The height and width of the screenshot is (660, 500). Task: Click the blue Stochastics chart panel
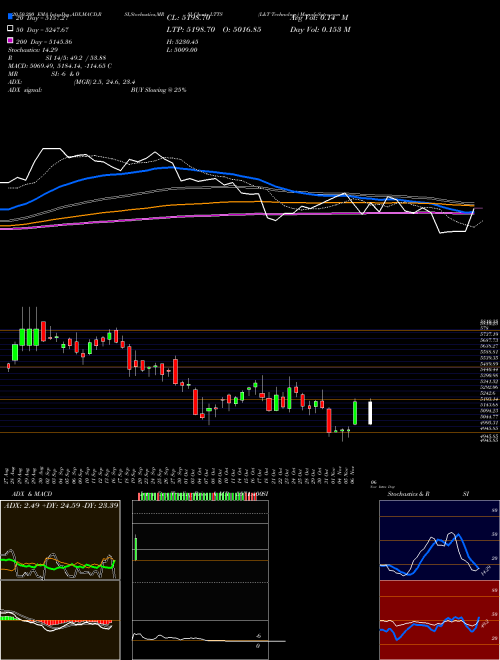tap(439, 540)
